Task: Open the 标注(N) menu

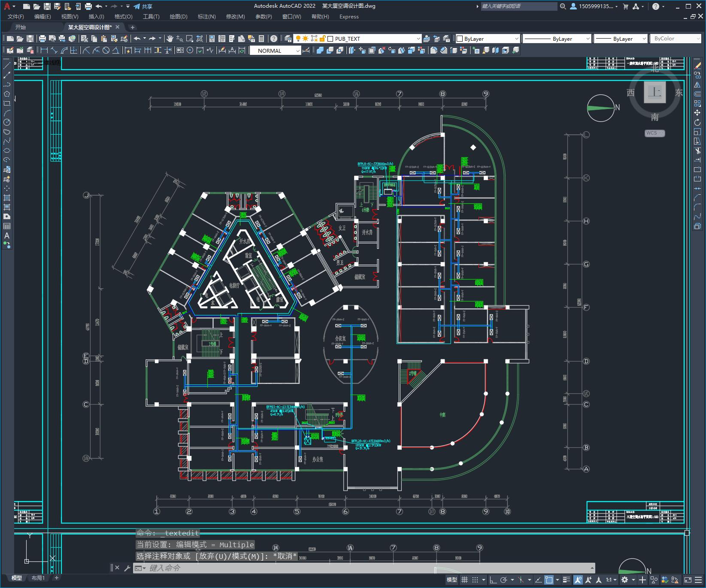Action: coord(206,17)
